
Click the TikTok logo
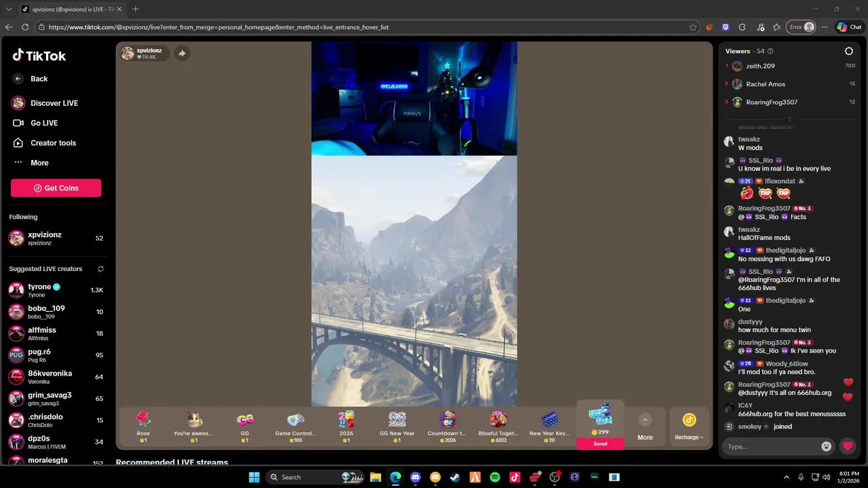tap(39, 56)
